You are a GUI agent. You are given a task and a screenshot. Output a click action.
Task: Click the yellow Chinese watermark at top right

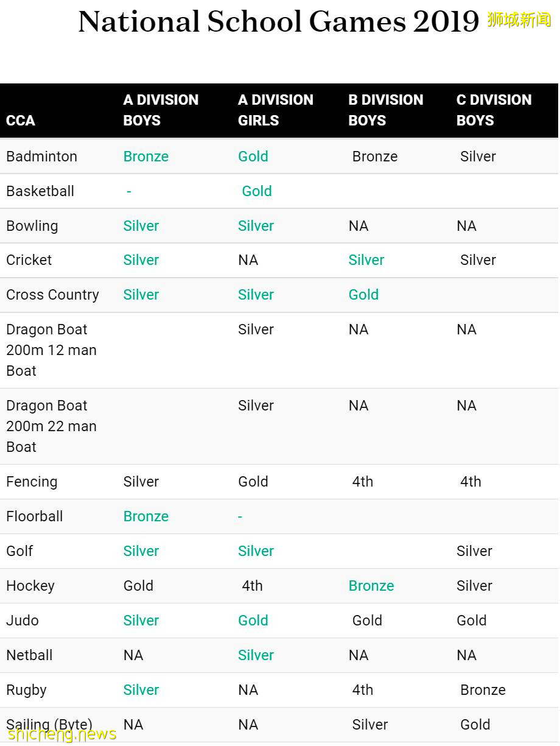[519, 20]
